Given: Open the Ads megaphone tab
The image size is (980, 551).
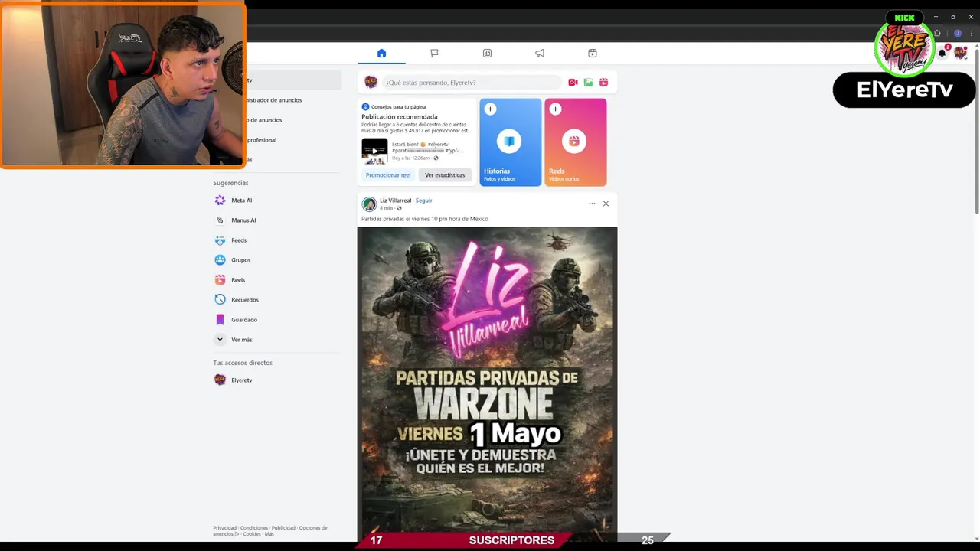Looking at the screenshot, I should [x=540, y=53].
